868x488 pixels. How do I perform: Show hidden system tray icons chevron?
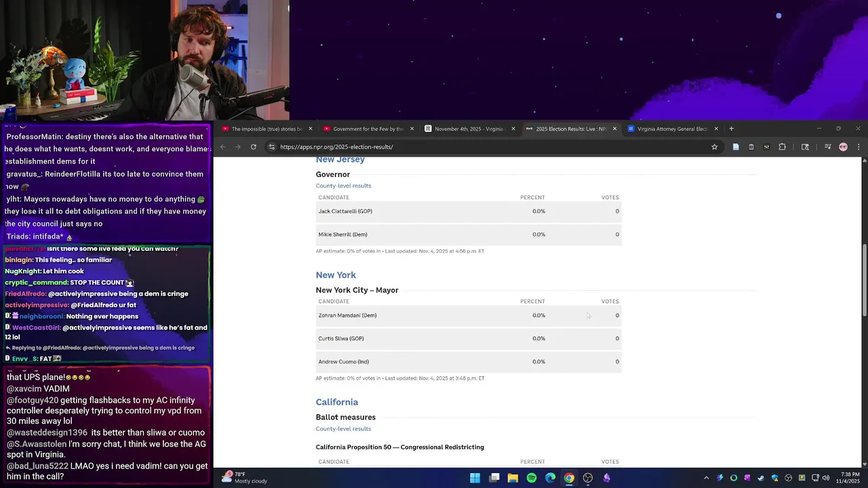706,478
